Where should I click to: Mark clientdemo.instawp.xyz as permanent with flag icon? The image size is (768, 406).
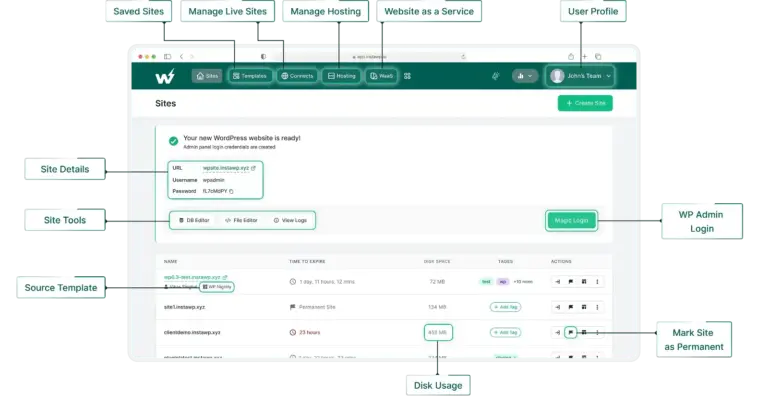pyautogui.click(x=570, y=332)
